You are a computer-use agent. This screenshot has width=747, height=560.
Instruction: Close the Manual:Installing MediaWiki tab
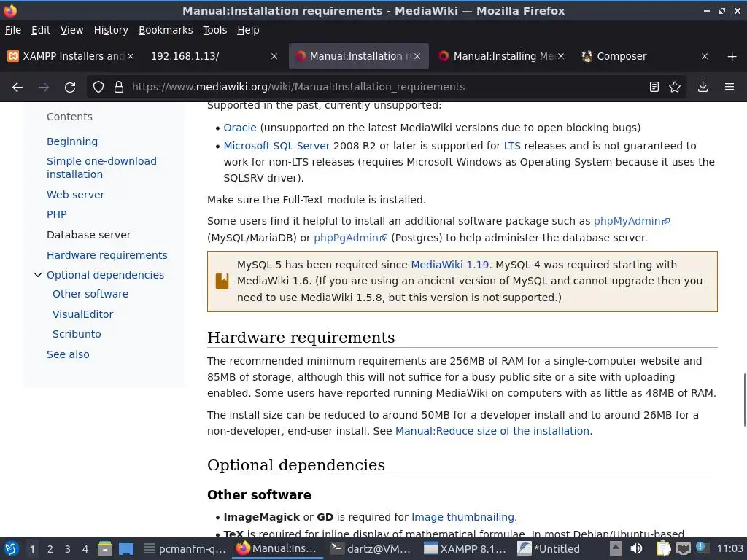561,56
